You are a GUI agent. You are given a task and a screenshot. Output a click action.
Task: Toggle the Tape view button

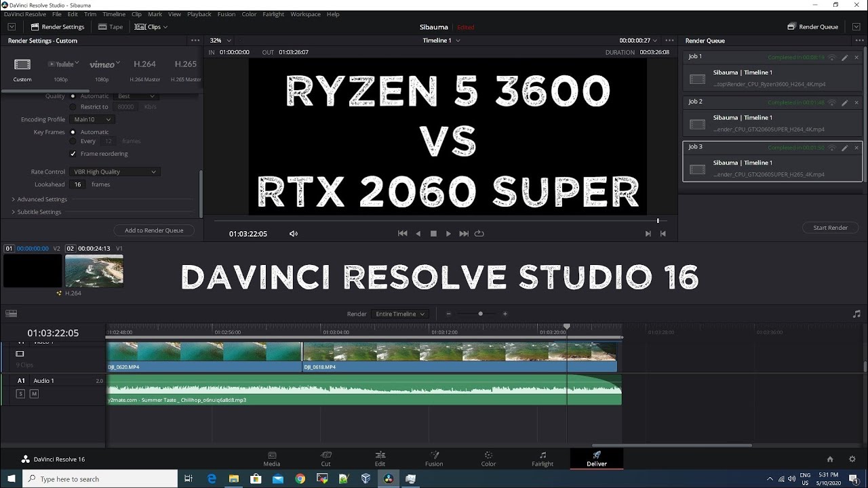click(111, 27)
